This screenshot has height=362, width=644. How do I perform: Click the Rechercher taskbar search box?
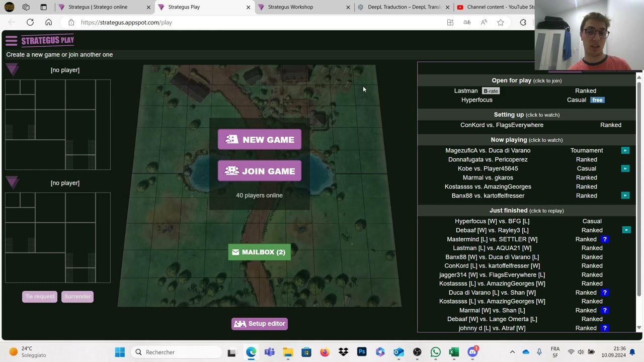pos(176,352)
